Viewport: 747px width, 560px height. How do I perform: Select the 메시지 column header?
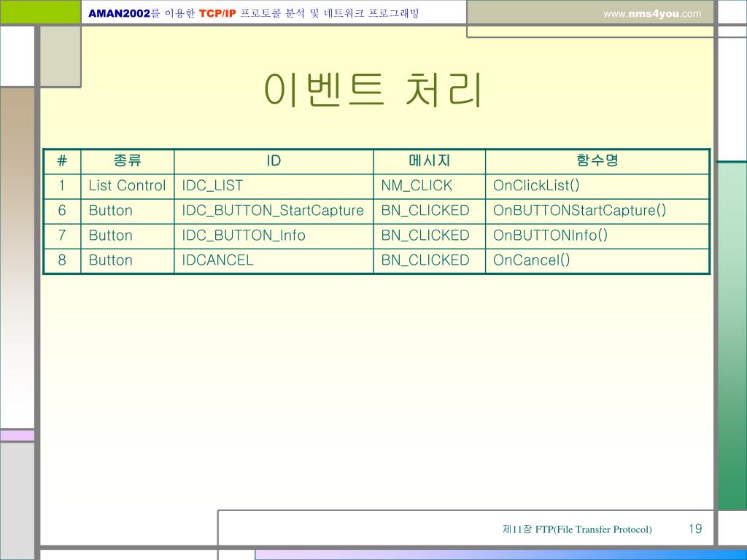coord(429,161)
